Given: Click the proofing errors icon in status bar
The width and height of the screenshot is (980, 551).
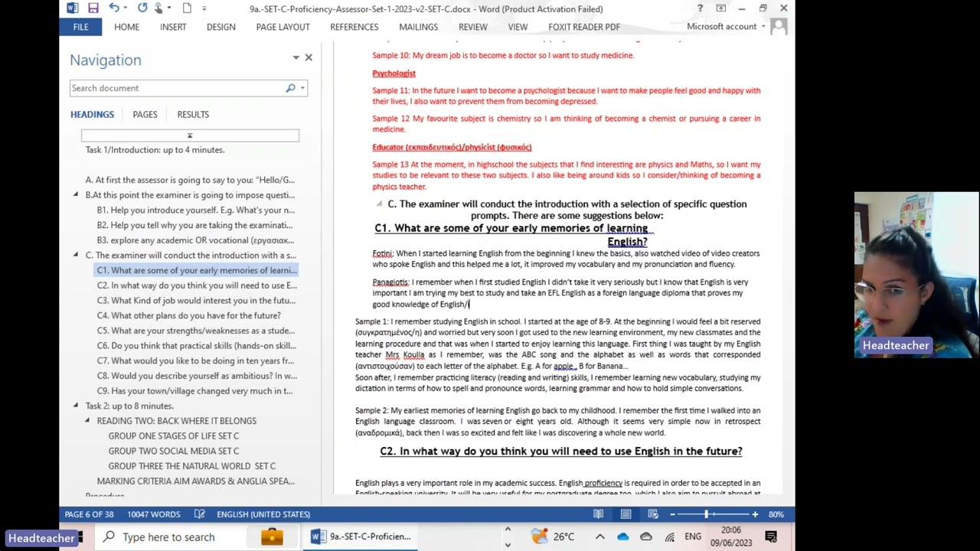Looking at the screenshot, I should coord(199,514).
